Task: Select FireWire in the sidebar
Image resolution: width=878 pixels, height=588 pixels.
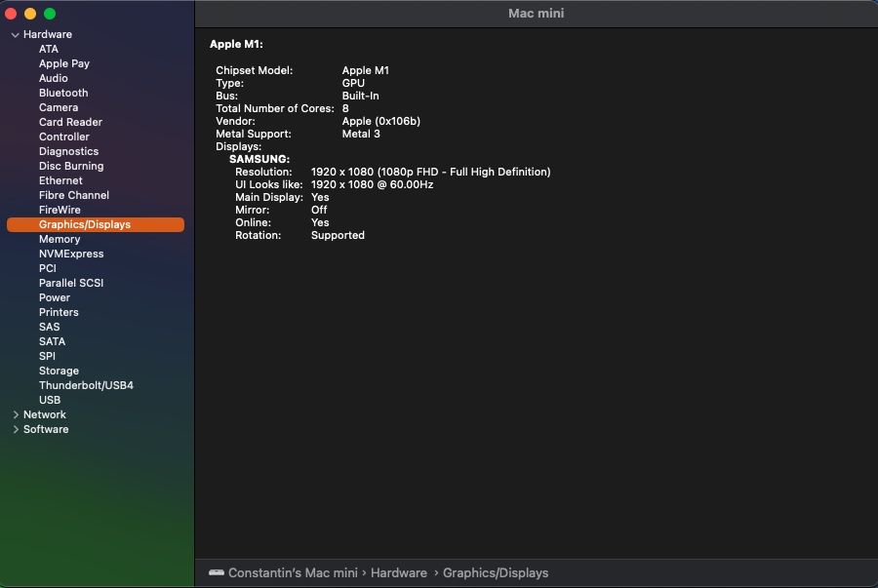Action: coord(60,210)
